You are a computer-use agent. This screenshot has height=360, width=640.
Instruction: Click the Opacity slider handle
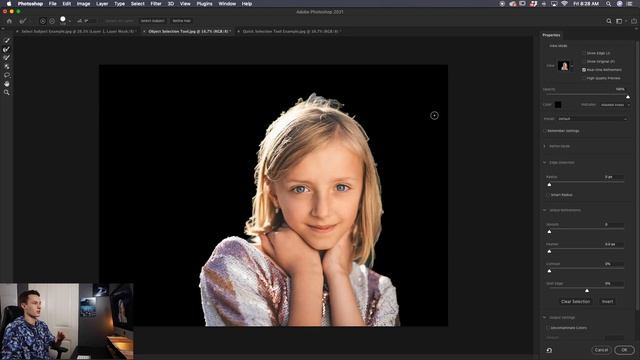pyautogui.click(x=628, y=97)
